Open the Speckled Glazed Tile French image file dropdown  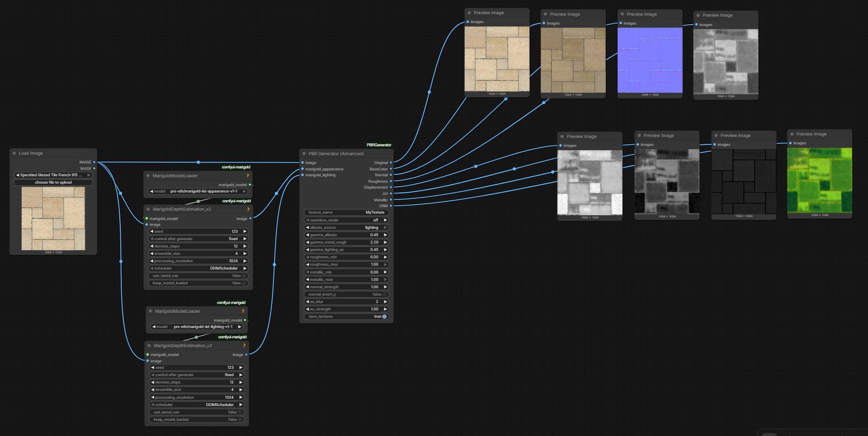54,175
